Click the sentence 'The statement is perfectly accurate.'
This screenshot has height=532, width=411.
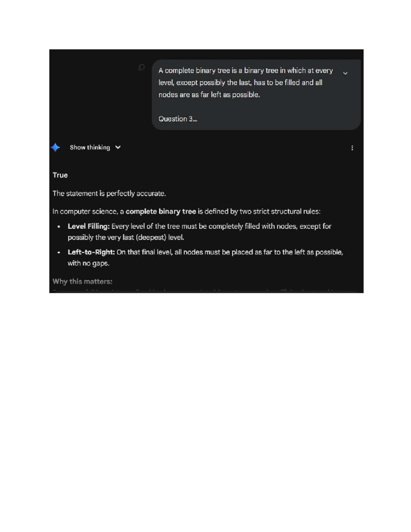[109, 194]
